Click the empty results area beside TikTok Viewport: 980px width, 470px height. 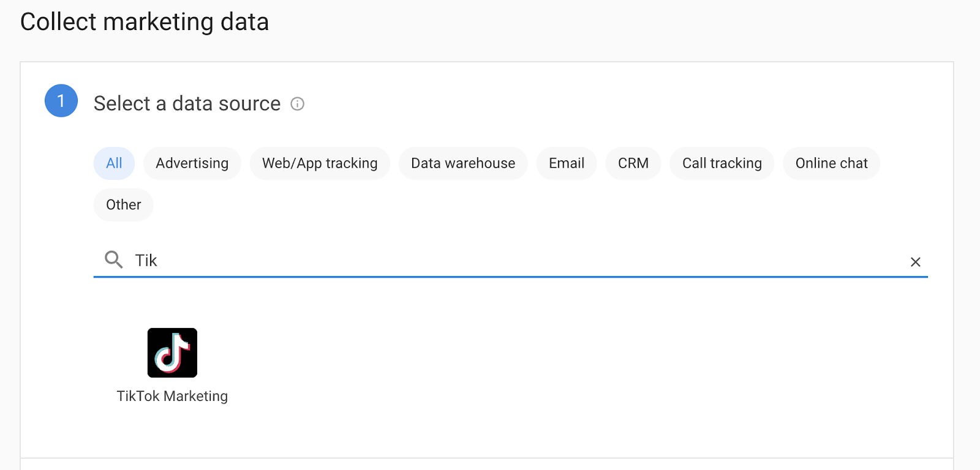pyautogui.click(x=551, y=361)
